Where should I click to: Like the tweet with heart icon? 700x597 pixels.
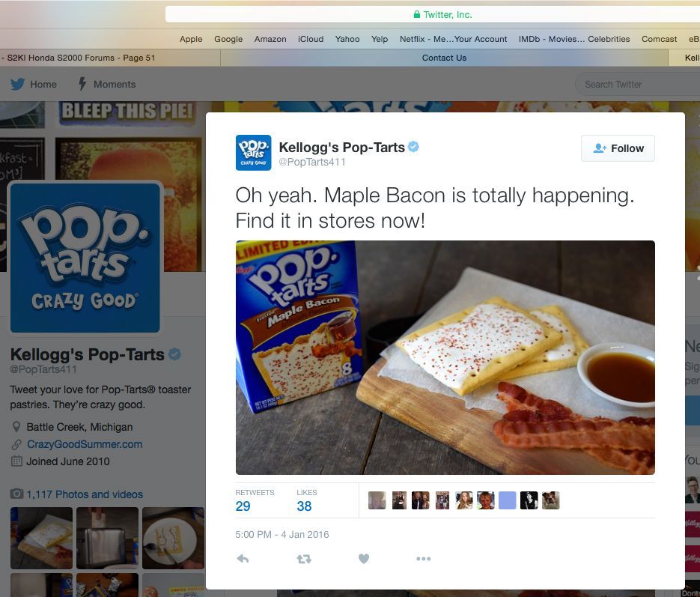coord(364,559)
